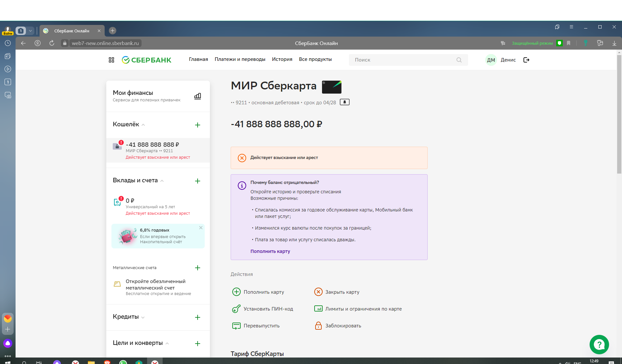Close the 6,8% годовых promo banner

coord(201,228)
